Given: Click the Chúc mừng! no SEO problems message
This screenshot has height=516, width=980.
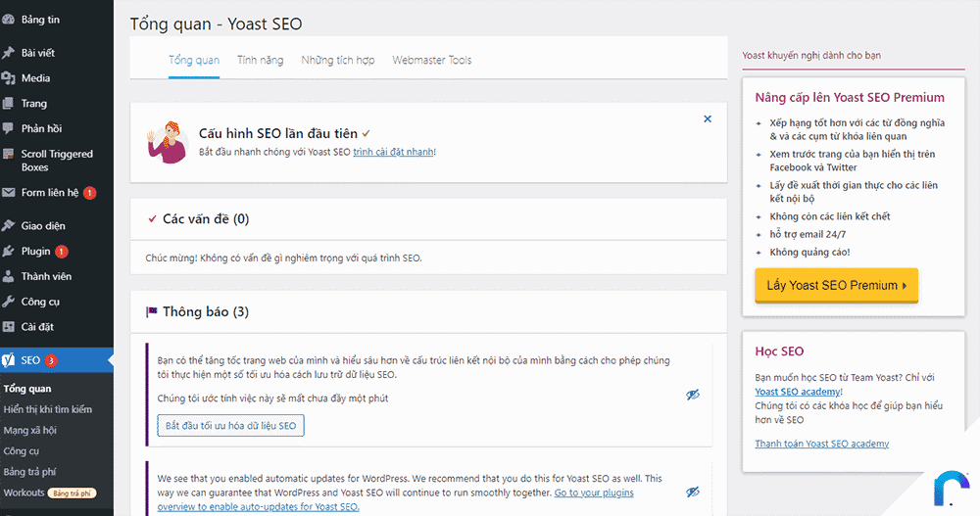Looking at the screenshot, I should click(284, 258).
